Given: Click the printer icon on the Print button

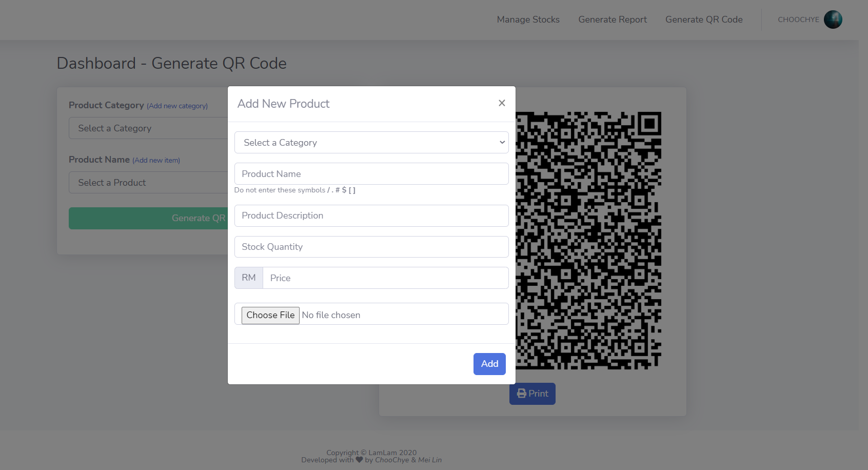Looking at the screenshot, I should pos(521,393).
